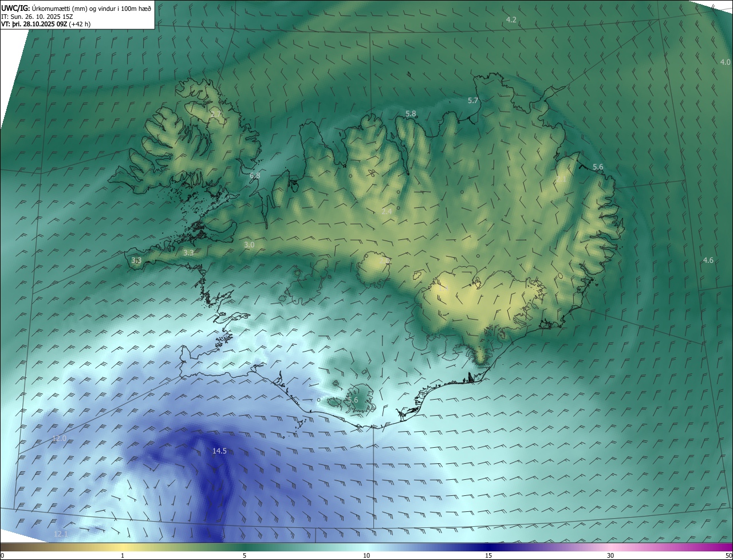The image size is (733, 560).
Task: Click the map title 'Úrkomumætti (mm) og vindur'
Action: (x=74, y=8)
